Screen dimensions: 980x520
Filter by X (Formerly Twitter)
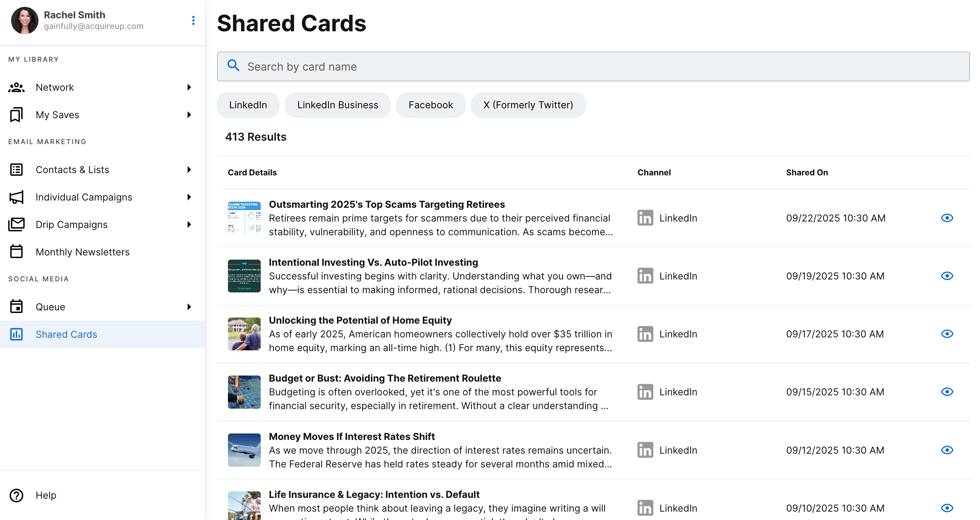528,105
